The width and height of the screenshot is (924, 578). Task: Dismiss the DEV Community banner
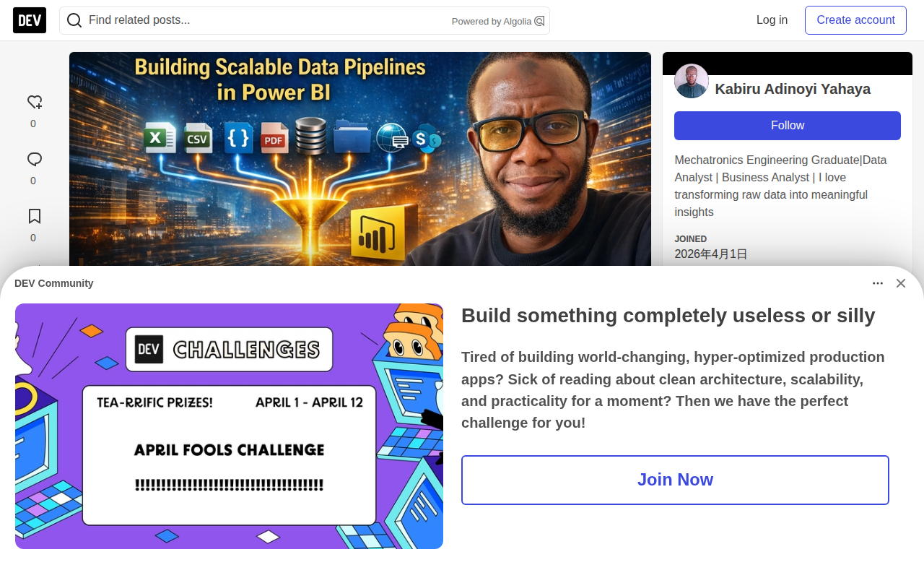(901, 283)
